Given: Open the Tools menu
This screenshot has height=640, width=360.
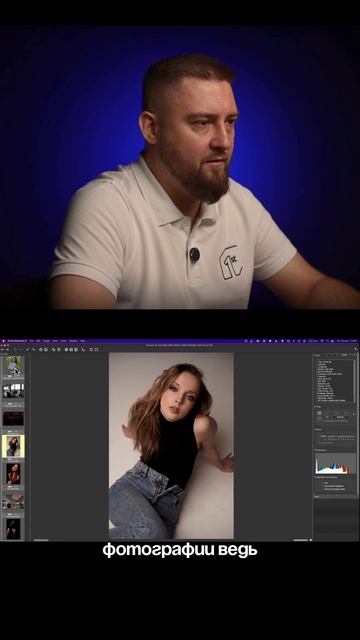Looking at the screenshot, I should pos(63,341).
